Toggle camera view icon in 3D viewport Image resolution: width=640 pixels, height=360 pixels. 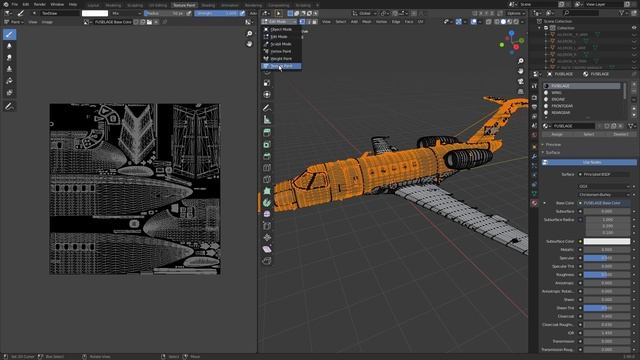(x=520, y=81)
